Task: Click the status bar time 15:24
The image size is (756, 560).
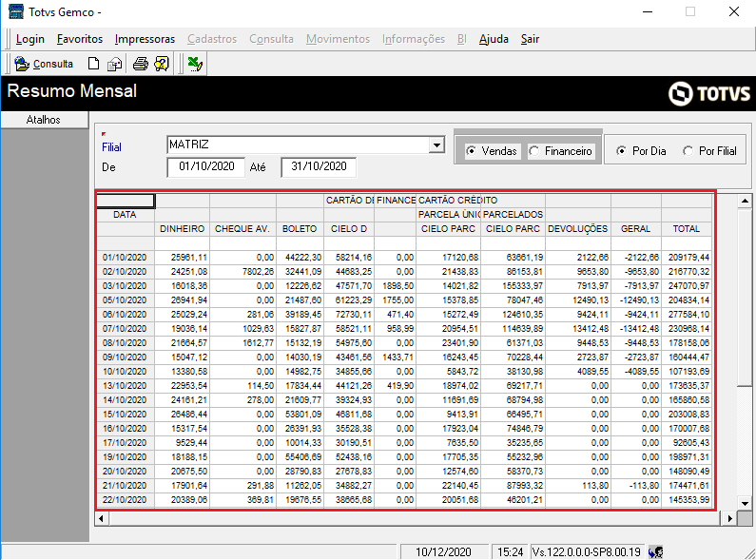Action: pyautogui.click(x=510, y=551)
